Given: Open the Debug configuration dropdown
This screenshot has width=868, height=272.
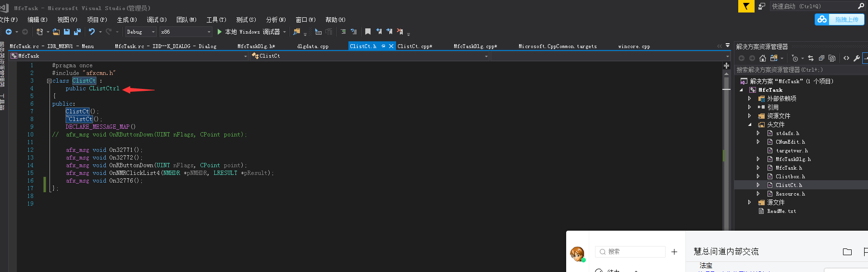Looking at the screenshot, I should (x=141, y=32).
